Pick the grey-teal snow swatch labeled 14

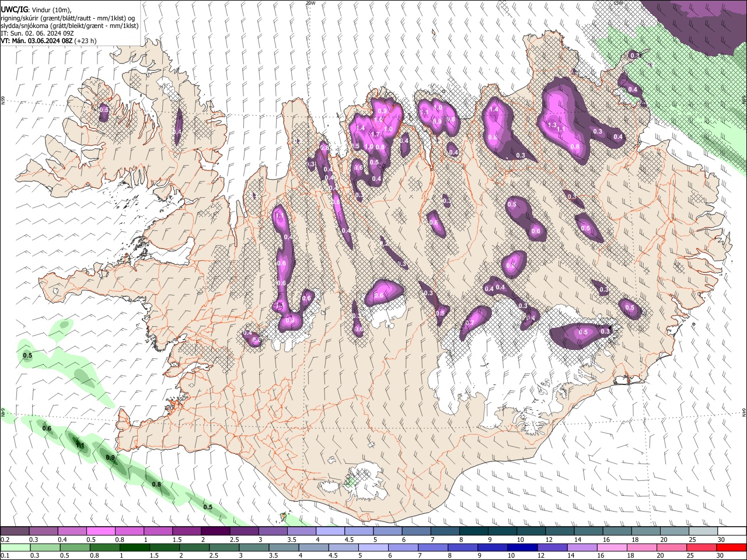pyautogui.click(x=588, y=531)
